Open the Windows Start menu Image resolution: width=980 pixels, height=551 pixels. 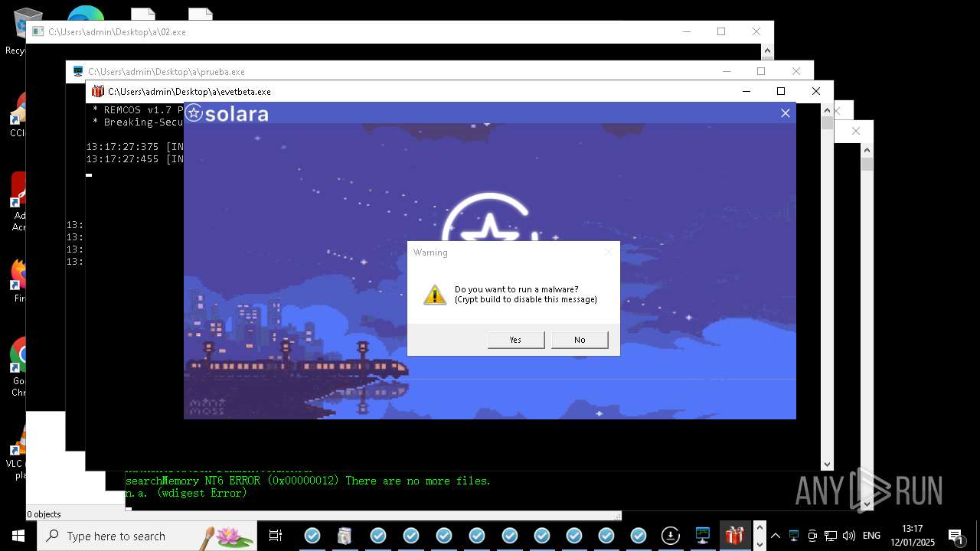coord(18,536)
